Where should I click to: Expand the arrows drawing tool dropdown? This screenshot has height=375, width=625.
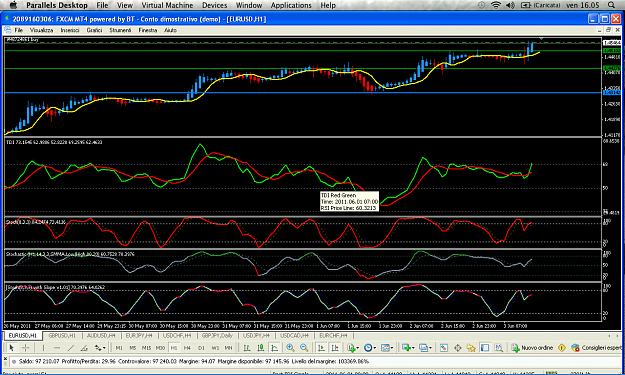(104, 348)
